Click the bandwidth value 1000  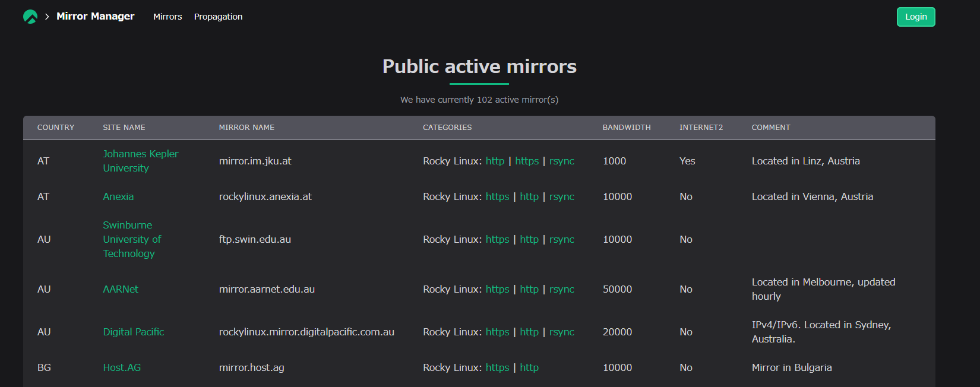615,161
